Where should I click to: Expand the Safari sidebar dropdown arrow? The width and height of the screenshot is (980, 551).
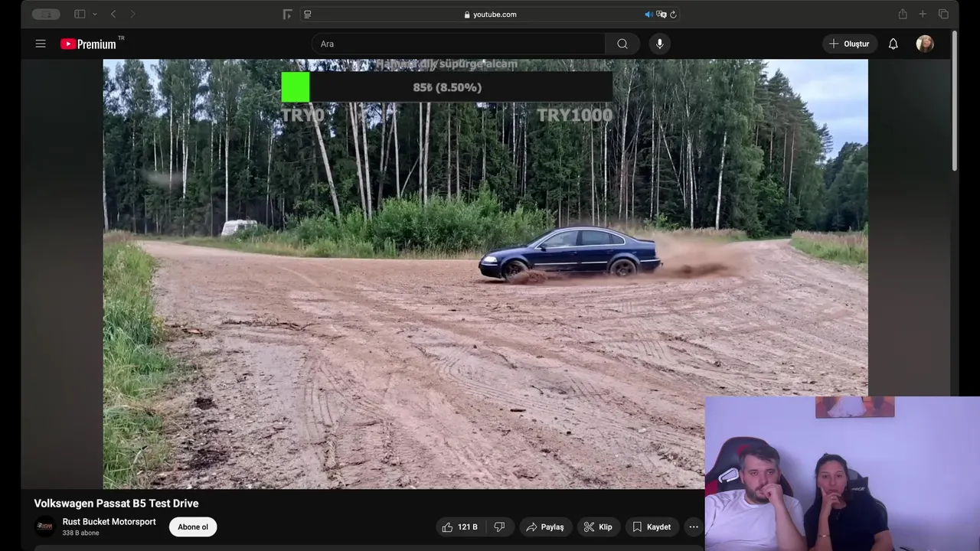[95, 14]
